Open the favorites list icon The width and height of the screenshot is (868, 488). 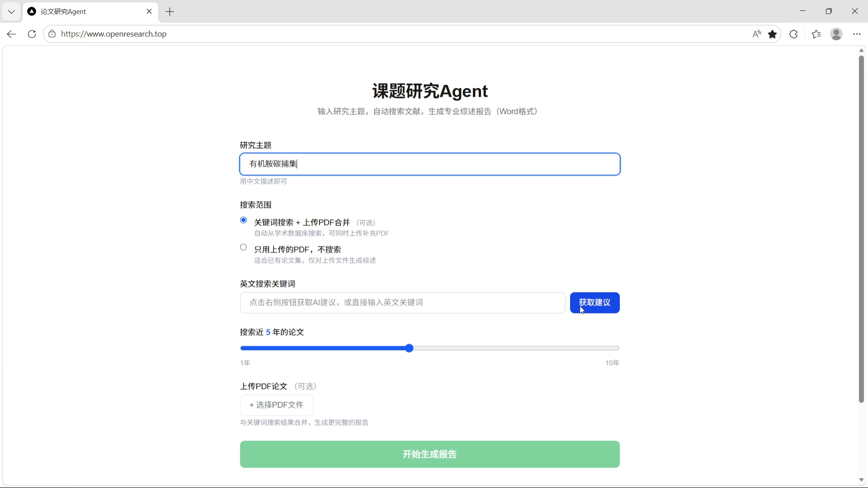click(x=816, y=34)
